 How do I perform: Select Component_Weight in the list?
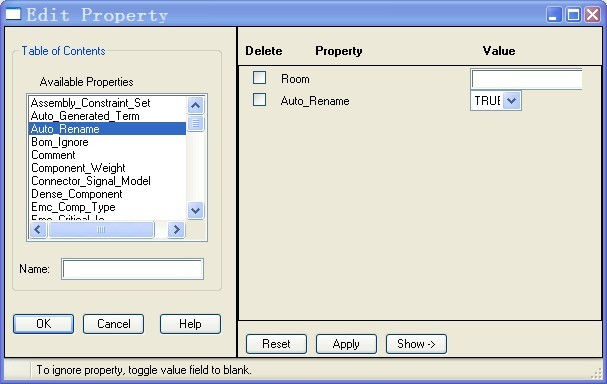107,168
